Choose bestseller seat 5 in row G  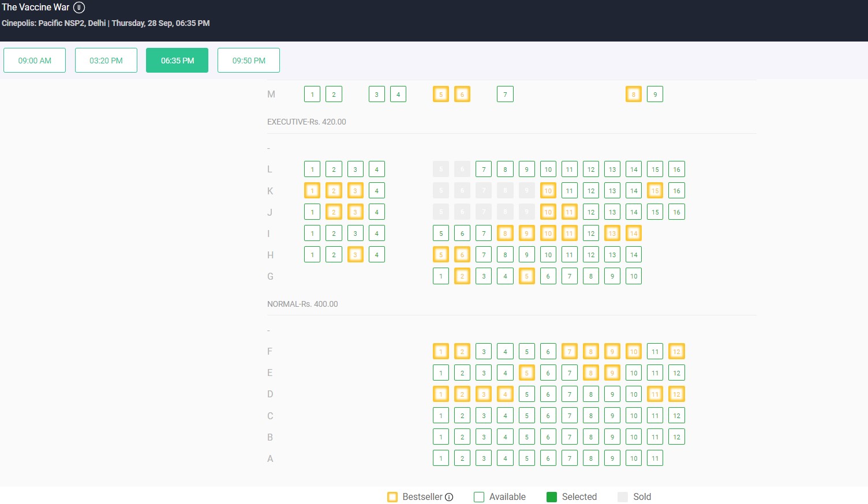[x=526, y=276]
